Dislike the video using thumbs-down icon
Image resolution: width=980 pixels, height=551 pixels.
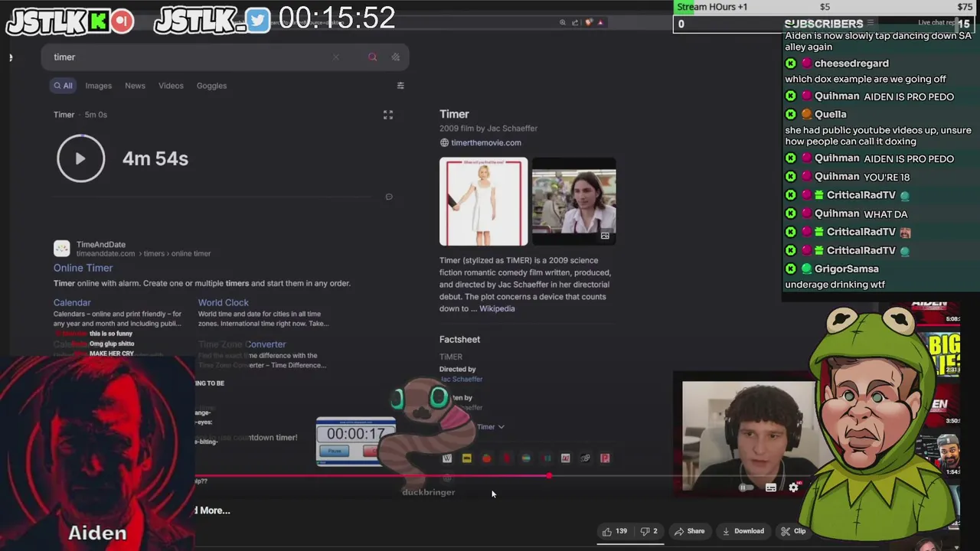[x=648, y=531]
